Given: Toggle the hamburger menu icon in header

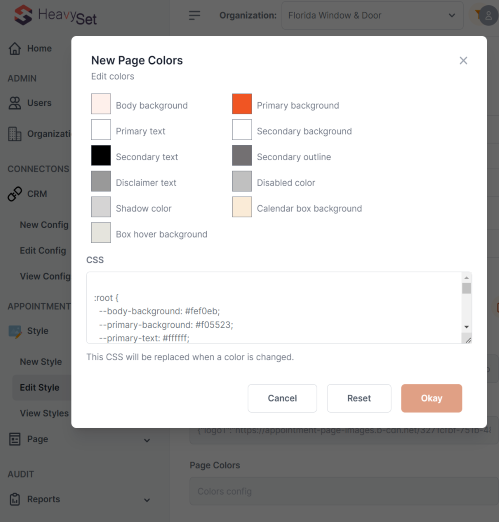Looking at the screenshot, I should pyautogui.click(x=194, y=15).
